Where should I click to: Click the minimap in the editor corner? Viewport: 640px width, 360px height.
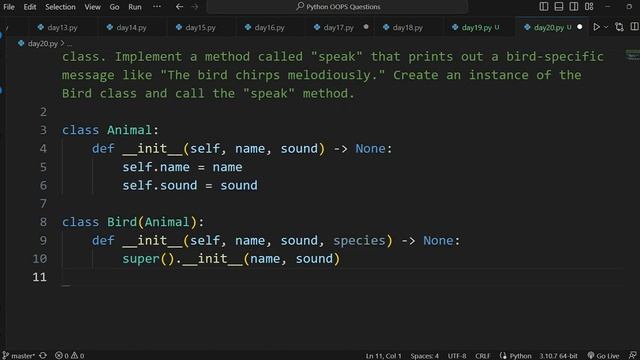click(x=632, y=54)
